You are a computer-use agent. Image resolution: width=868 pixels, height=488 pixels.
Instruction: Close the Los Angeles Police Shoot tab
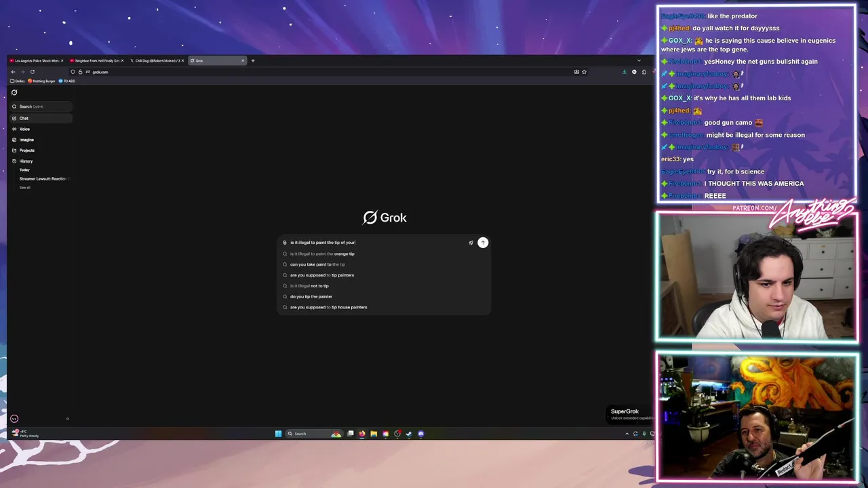[x=62, y=61]
